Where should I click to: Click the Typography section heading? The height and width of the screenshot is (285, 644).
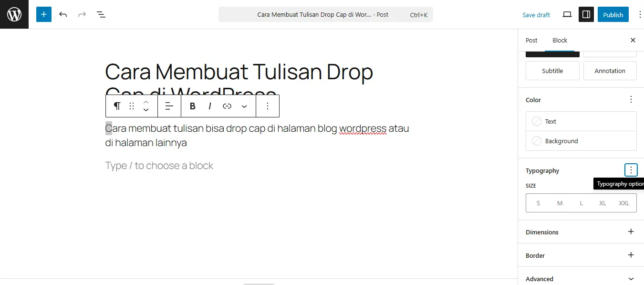[542, 170]
